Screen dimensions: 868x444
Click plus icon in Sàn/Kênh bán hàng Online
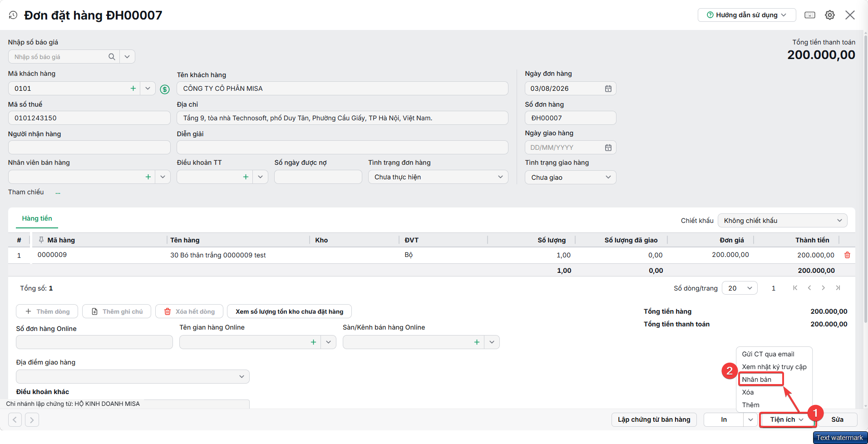point(477,342)
